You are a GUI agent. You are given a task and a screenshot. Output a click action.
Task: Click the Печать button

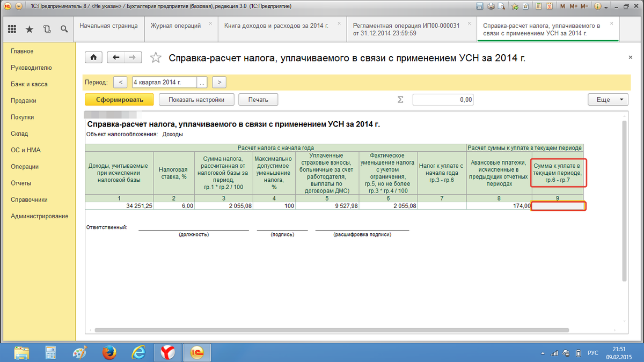(258, 99)
